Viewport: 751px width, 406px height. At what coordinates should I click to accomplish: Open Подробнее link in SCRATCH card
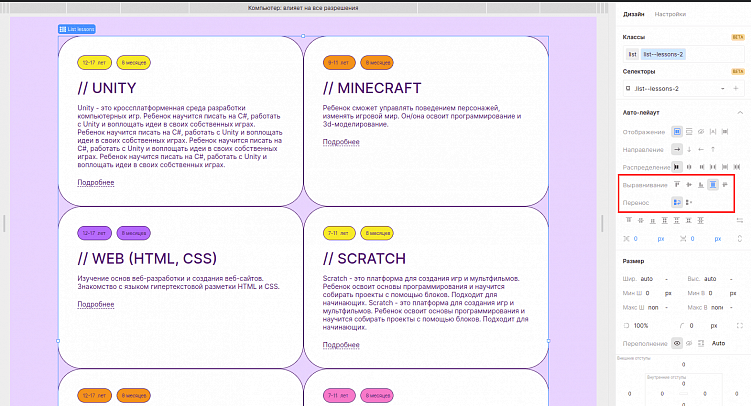tap(341, 345)
